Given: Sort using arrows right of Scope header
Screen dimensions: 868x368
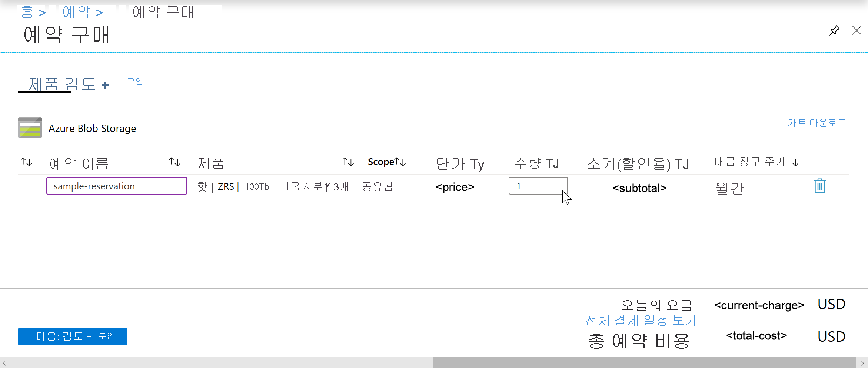Looking at the screenshot, I should point(400,162).
